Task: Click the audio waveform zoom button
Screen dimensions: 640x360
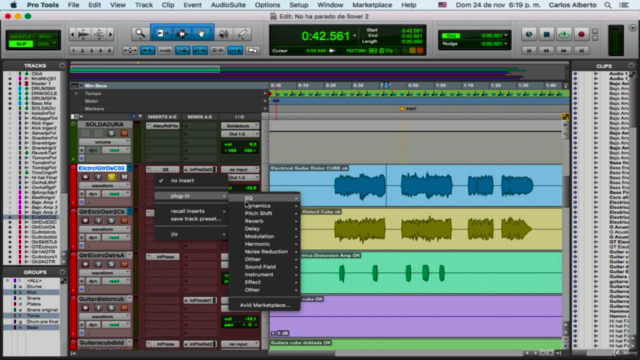Action: tap(84, 34)
